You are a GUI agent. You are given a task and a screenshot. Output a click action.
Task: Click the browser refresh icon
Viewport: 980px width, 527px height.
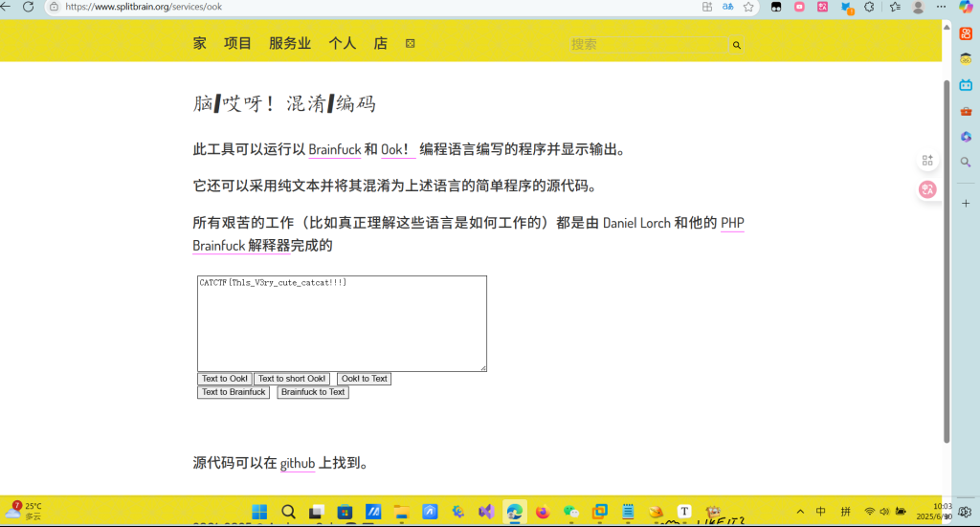tap(28, 7)
